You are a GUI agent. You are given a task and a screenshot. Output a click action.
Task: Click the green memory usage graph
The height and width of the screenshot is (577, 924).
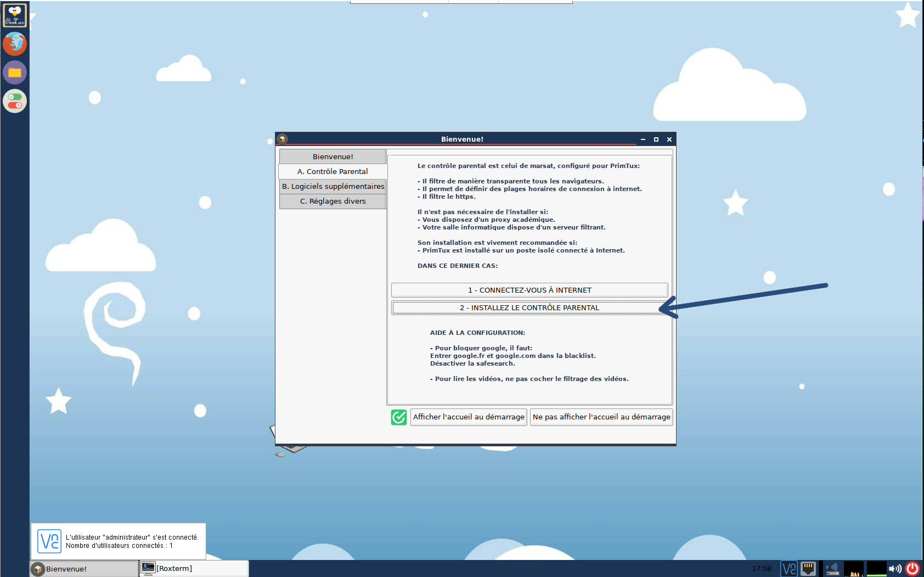click(x=876, y=568)
